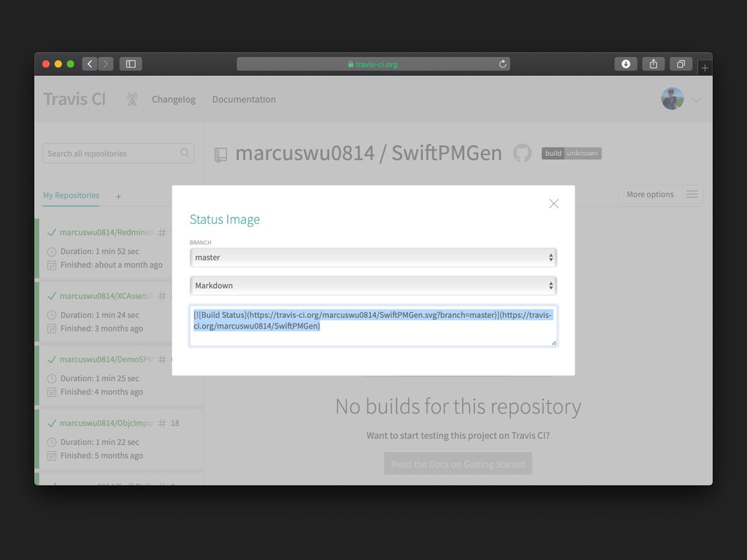Open the marcuswu0814/Redmine repository
This screenshot has height=560, width=747.
[x=107, y=233]
